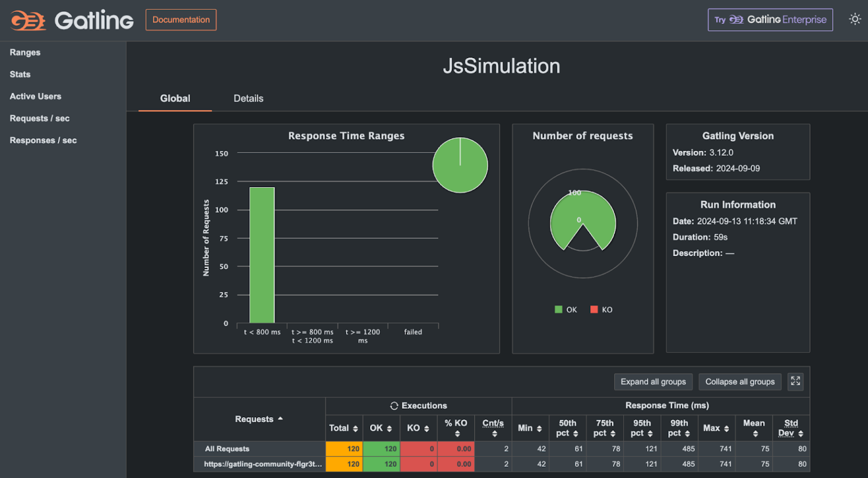This screenshot has height=478, width=868.
Task: Open Active Users in sidebar menu
Action: tap(35, 96)
